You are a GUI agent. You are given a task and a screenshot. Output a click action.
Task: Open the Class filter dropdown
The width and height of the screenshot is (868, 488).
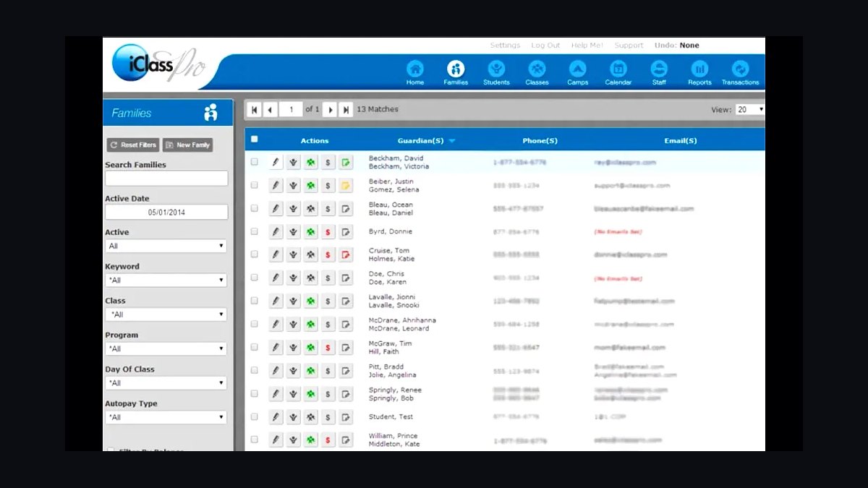tap(166, 314)
